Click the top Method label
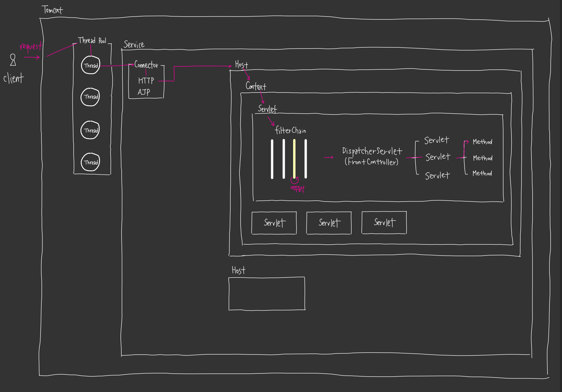 [x=482, y=142]
